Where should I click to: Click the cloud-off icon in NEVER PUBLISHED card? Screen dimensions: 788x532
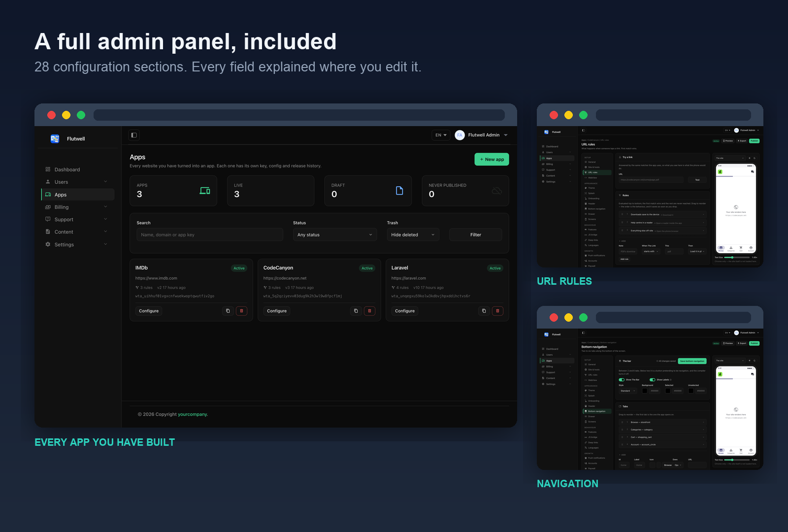coord(497,191)
